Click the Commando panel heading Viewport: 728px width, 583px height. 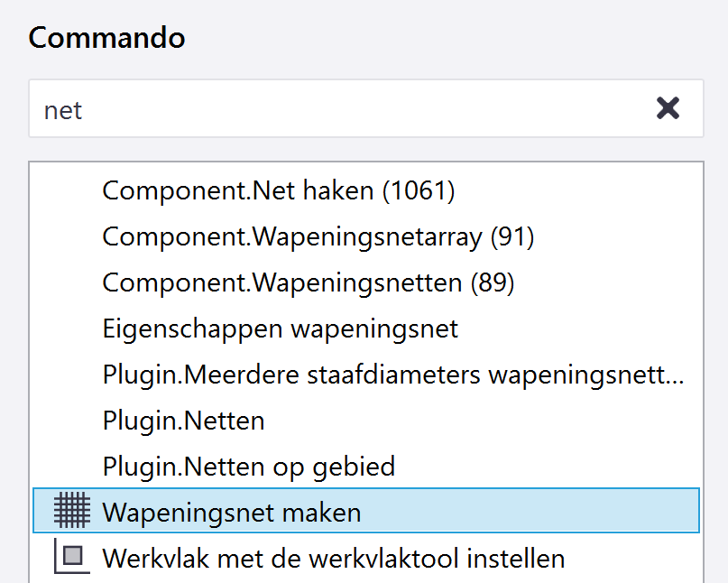pyautogui.click(x=106, y=38)
